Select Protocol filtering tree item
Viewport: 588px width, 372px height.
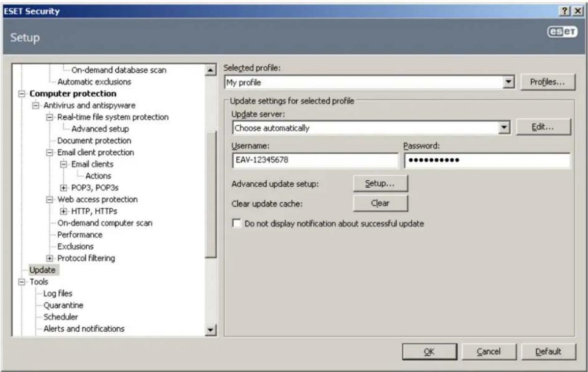point(86,258)
